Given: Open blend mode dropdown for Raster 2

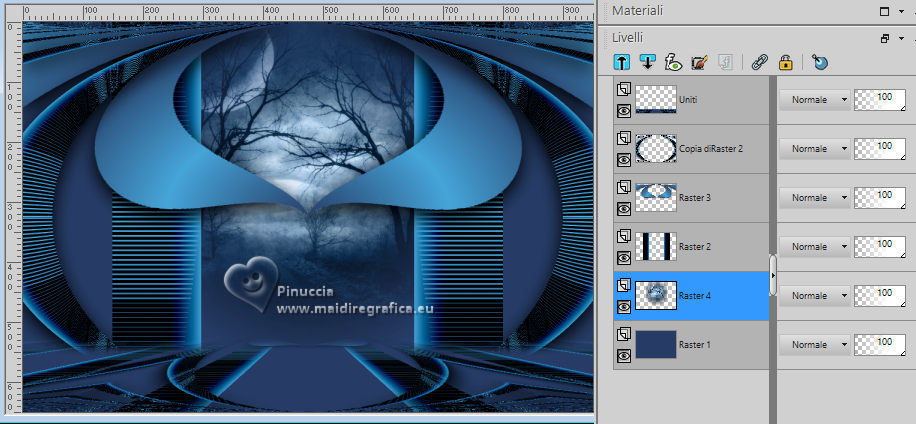Looking at the screenshot, I should (x=815, y=247).
